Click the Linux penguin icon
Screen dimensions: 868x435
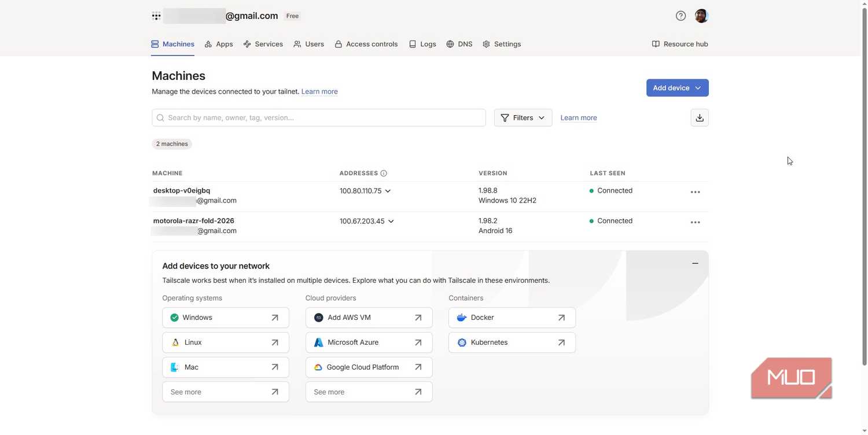(175, 342)
